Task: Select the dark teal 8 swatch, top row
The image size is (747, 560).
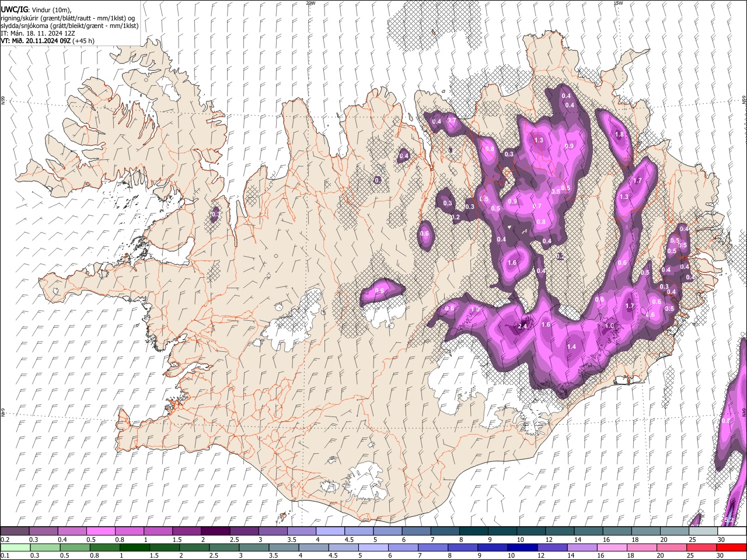Action: click(473, 531)
